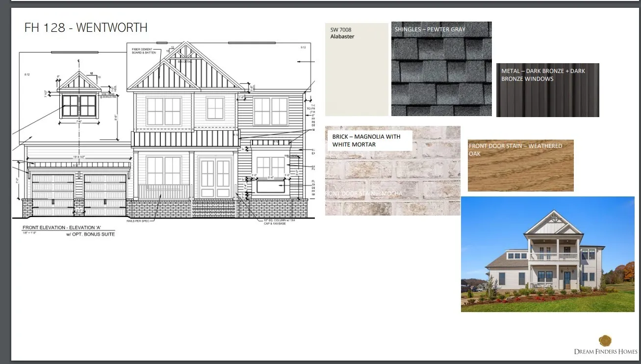Select the dormer window above the garage
Viewport: 641px width, 364px height.
pyautogui.click(x=78, y=106)
